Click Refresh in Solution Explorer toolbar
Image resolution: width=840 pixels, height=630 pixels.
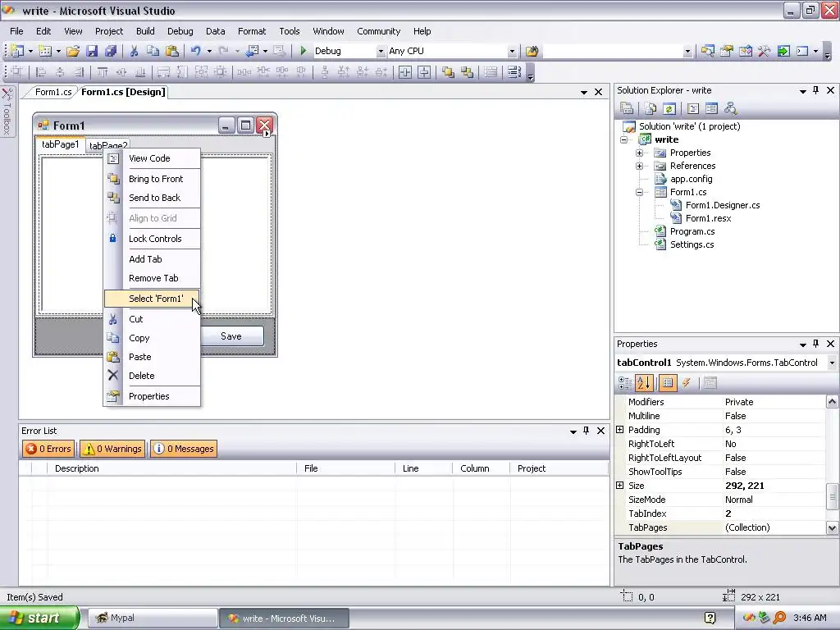click(669, 109)
